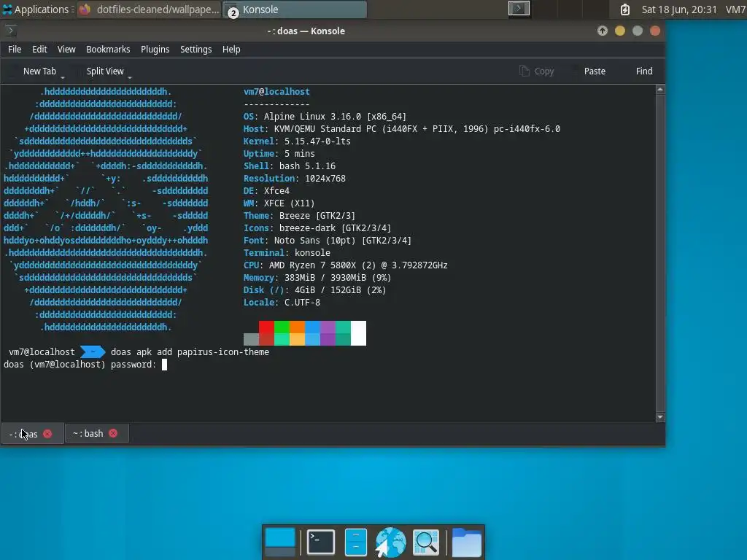Click the 'Shell: bash 5.1.16' line
This screenshot has height=560, width=747.
(289, 166)
